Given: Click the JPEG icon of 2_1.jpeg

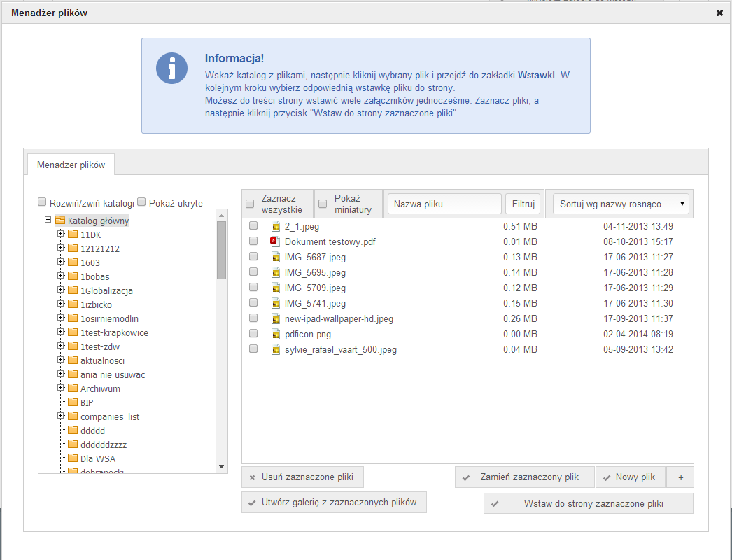Looking at the screenshot, I should tap(276, 227).
